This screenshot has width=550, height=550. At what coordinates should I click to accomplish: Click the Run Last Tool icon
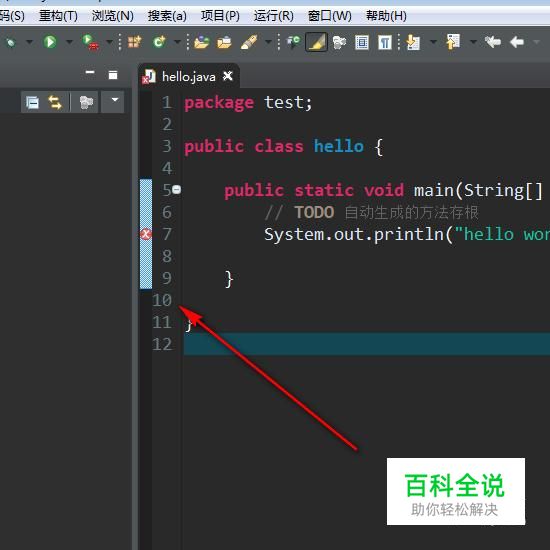point(90,42)
